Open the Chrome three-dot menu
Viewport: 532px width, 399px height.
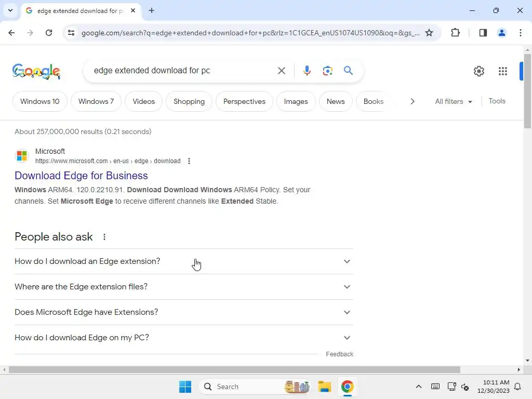(x=521, y=33)
